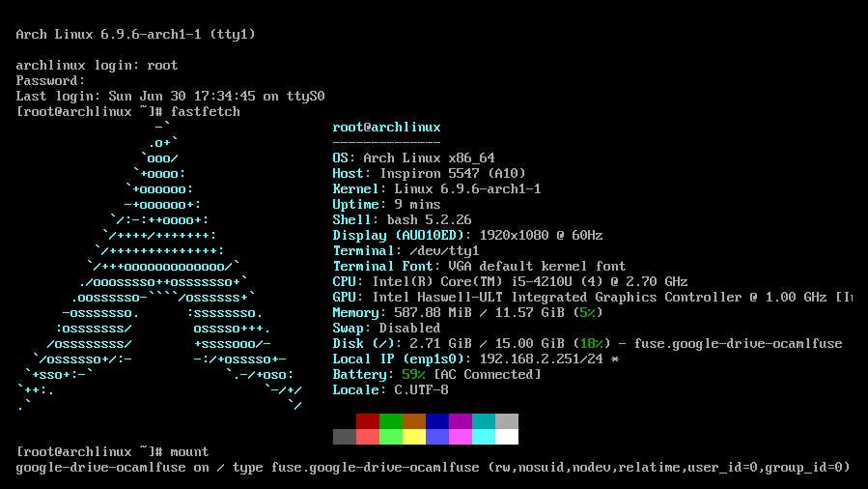This screenshot has height=489, width=868.
Task: Click the bright cyan color block
Action: (484, 437)
